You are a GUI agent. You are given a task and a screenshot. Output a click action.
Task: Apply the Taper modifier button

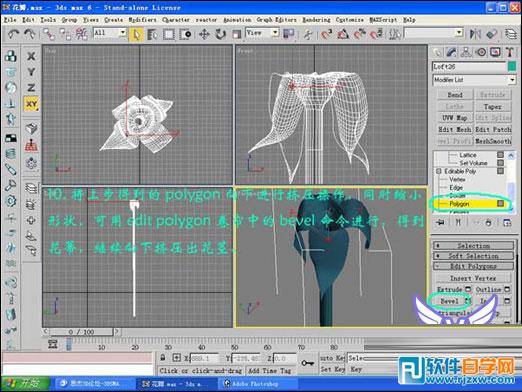click(493, 107)
